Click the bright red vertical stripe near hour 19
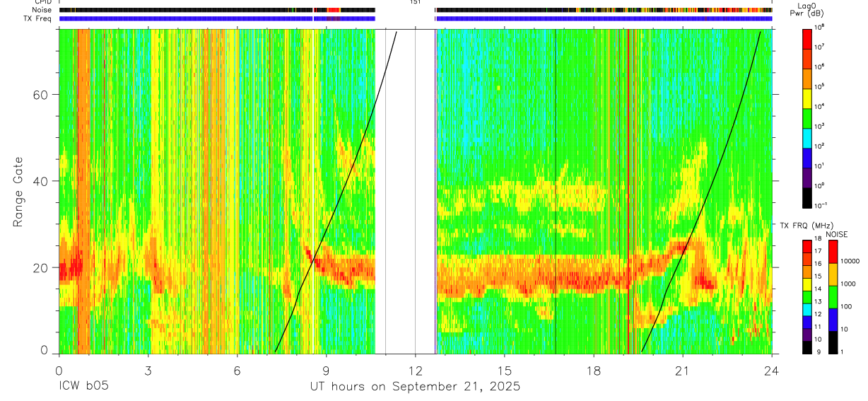This screenshot has width=868, height=401. 628,191
